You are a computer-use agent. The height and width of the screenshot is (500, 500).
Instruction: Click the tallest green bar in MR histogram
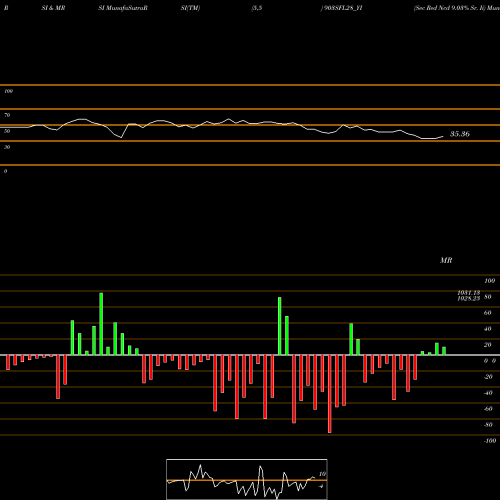(101, 324)
